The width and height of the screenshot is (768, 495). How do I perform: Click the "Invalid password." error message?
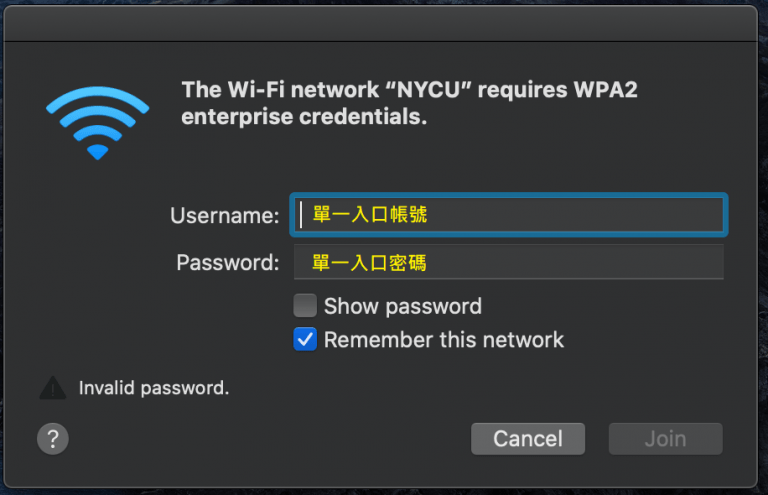pyautogui.click(x=154, y=388)
